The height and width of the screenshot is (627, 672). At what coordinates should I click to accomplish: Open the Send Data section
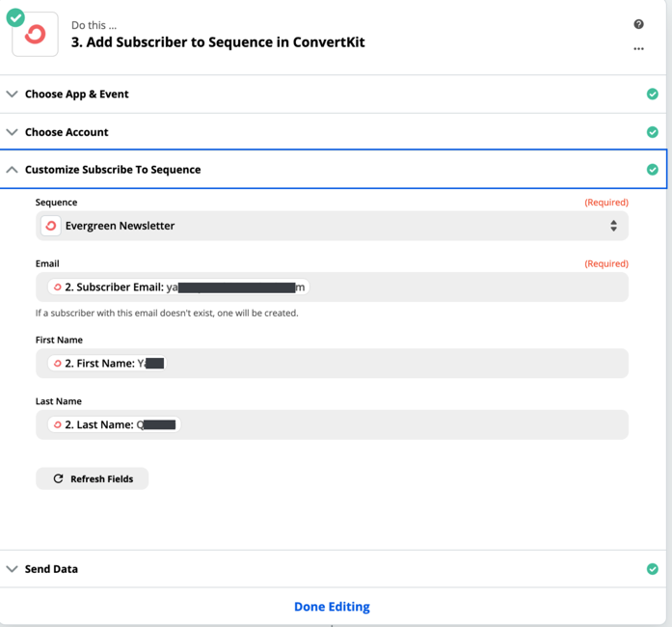pos(333,569)
